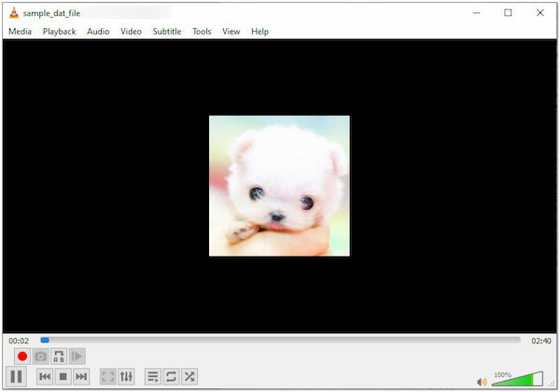This screenshot has height=392, width=560.
Task: Click the puppy video frame
Action: [279, 186]
